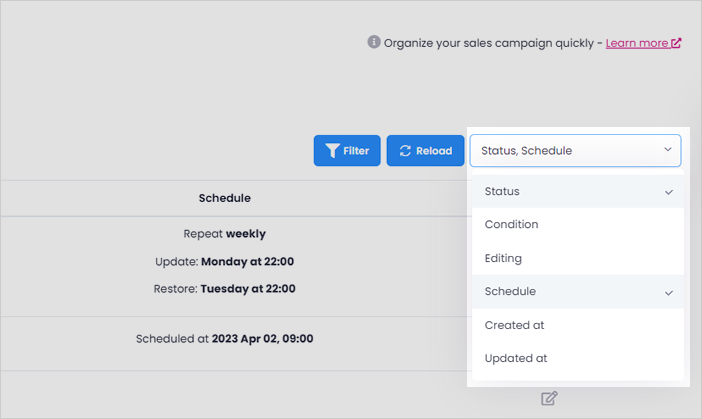Screen dimensions: 702x419
Task: Enable the Condition column option
Action: (578, 224)
